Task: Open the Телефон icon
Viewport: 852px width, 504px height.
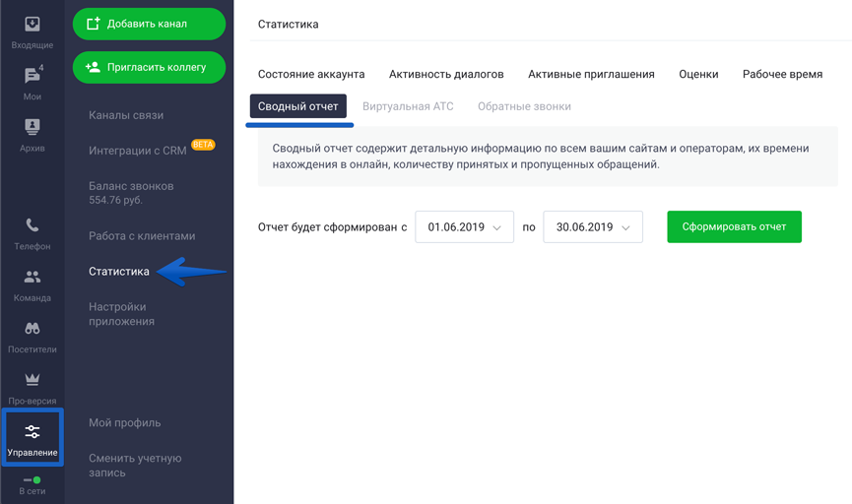Action: coord(33,224)
